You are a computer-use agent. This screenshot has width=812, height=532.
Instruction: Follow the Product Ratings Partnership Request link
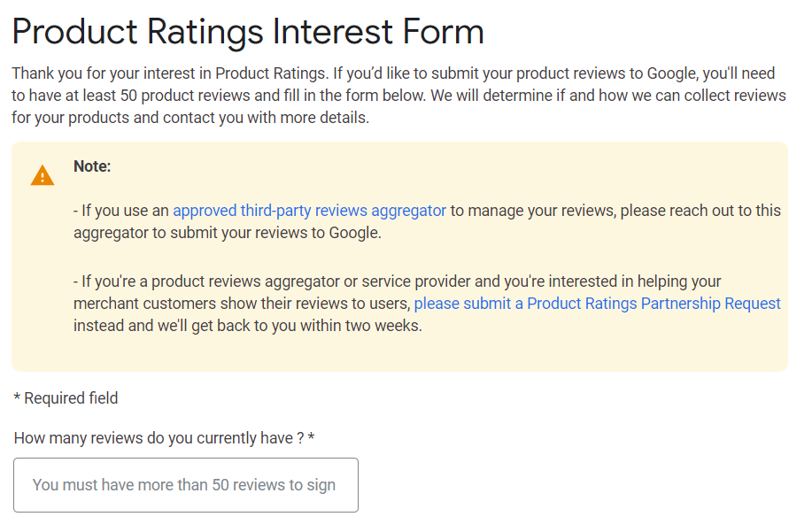[x=597, y=304]
